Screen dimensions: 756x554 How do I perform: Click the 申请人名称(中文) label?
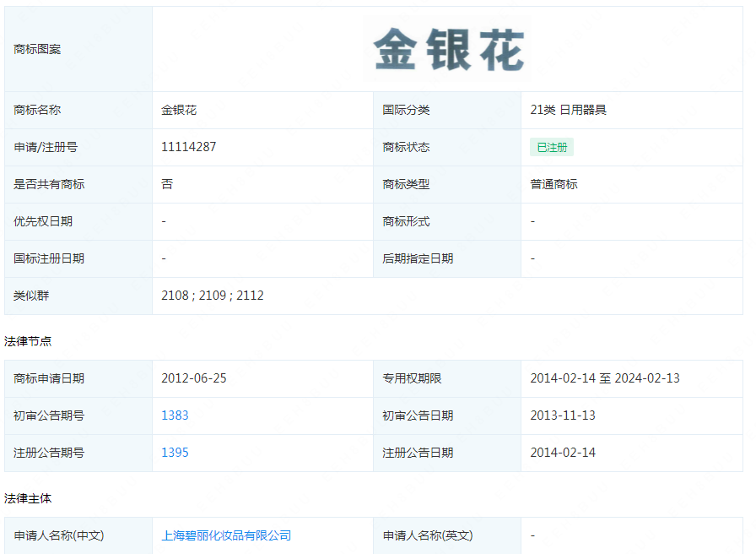pos(59,535)
